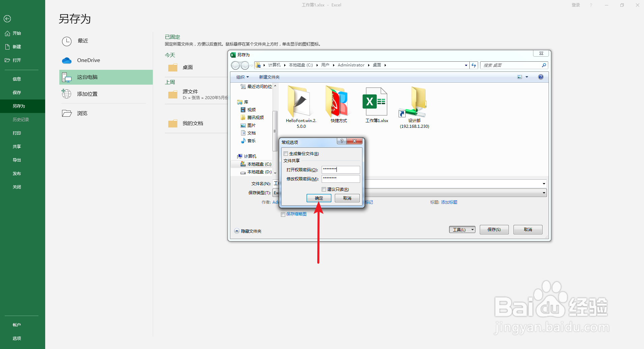
Task: Select 计算机 node in tree
Action: (246, 156)
